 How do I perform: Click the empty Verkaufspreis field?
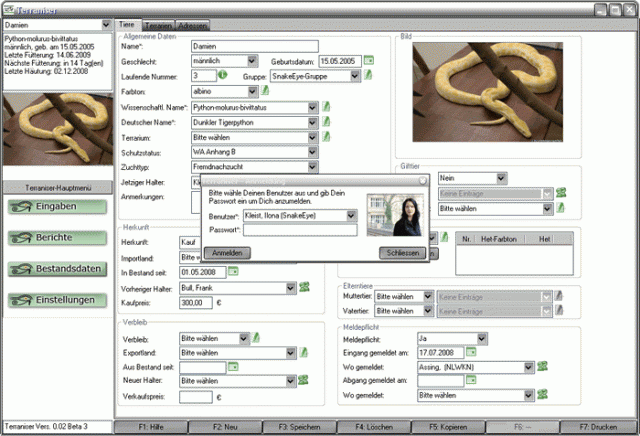coord(196,397)
